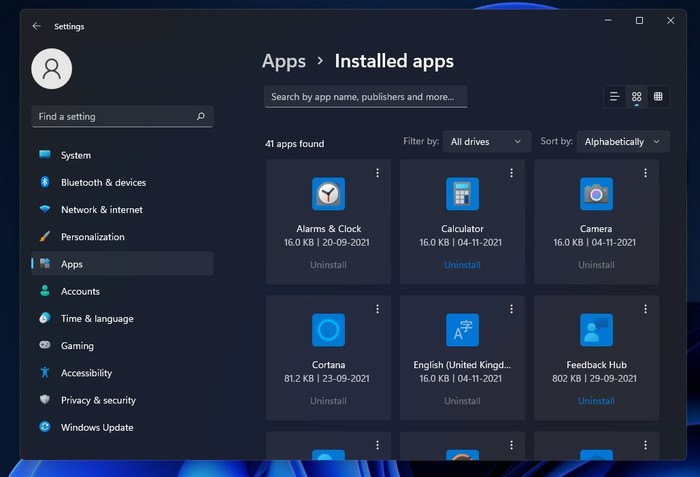This screenshot has height=477, width=700.
Task: Click the Calculator app icon
Action: coord(462,194)
